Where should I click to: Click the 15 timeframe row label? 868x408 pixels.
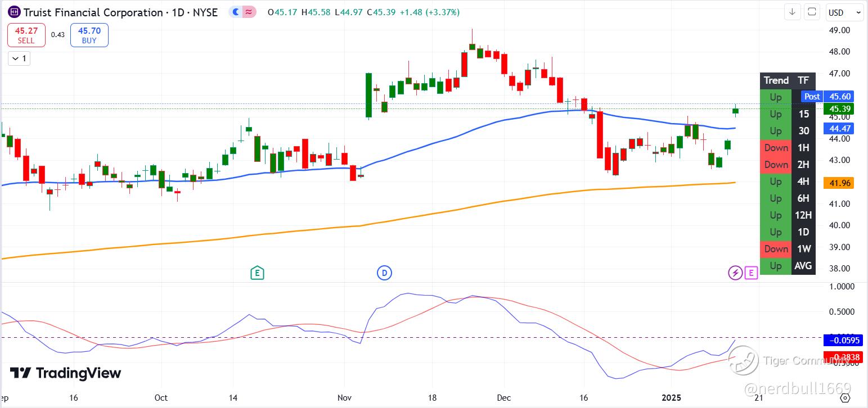[x=804, y=114]
